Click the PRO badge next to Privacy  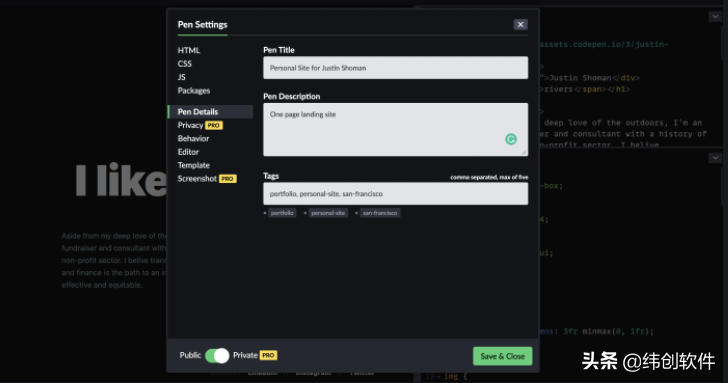point(214,125)
